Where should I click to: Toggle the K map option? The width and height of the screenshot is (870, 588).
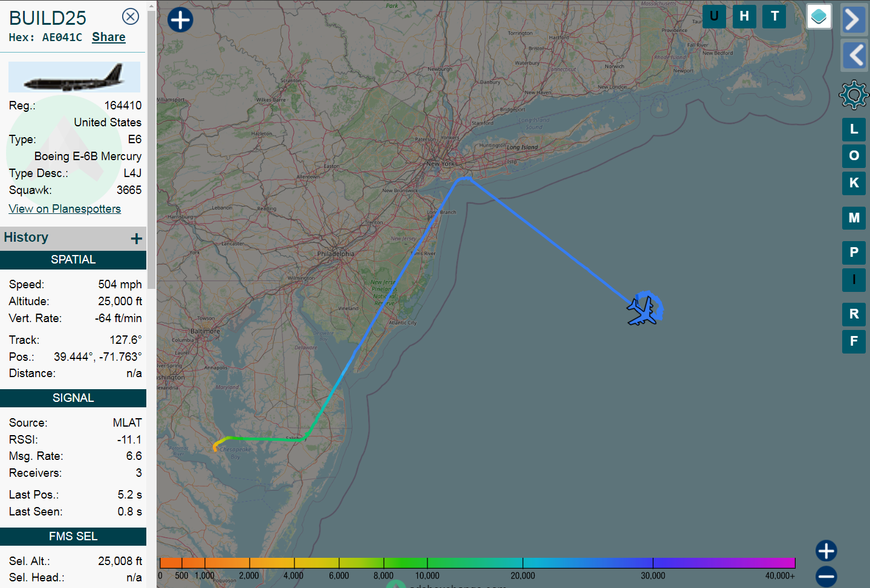coord(854,183)
